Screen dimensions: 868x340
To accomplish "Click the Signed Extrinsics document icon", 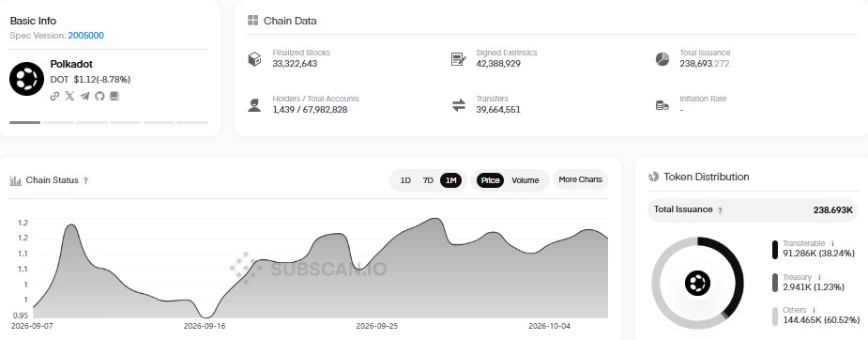I will pos(458,58).
